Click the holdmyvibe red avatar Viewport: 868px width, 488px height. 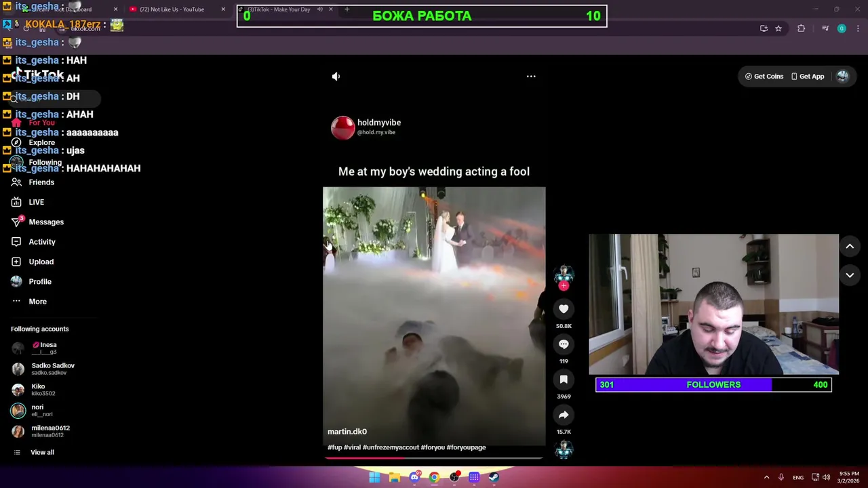342,127
